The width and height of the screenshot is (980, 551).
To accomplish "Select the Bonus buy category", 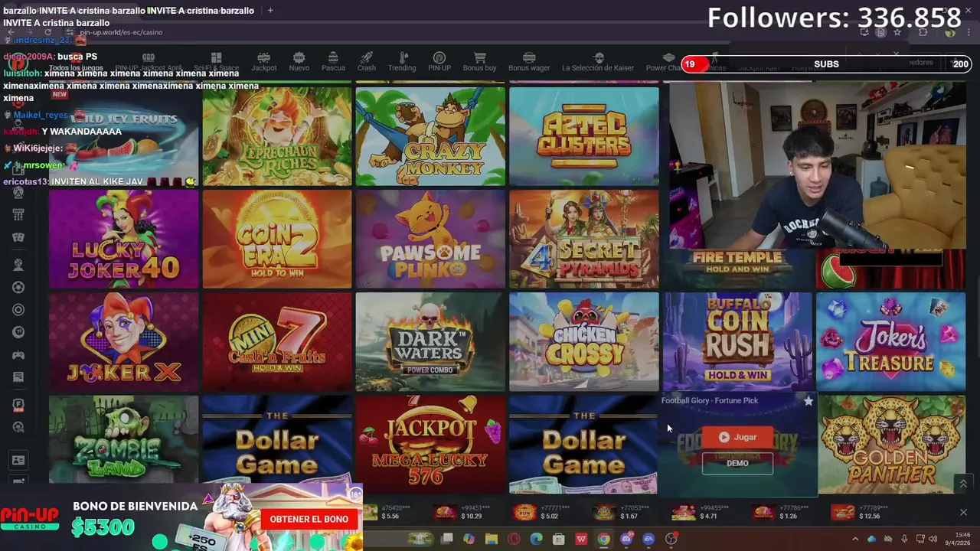I will [x=479, y=62].
